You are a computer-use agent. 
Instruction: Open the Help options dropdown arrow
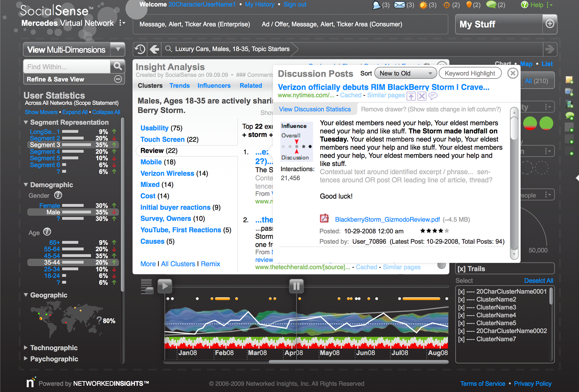coord(549,5)
